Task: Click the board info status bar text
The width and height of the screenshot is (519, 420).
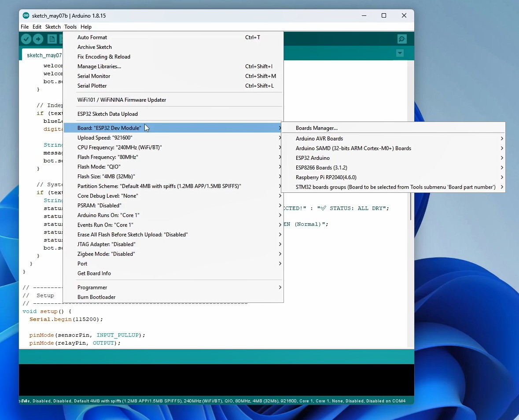Action: point(213,401)
